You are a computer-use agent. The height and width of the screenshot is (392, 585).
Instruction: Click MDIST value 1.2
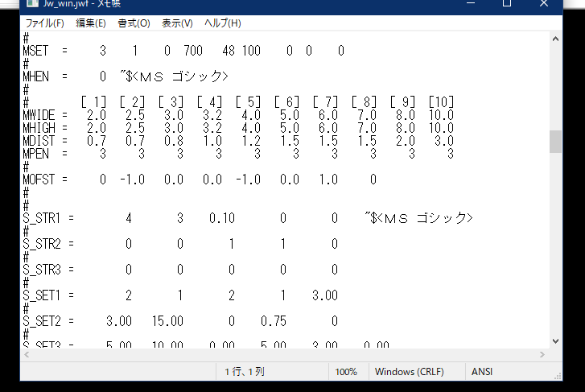pyautogui.click(x=251, y=141)
